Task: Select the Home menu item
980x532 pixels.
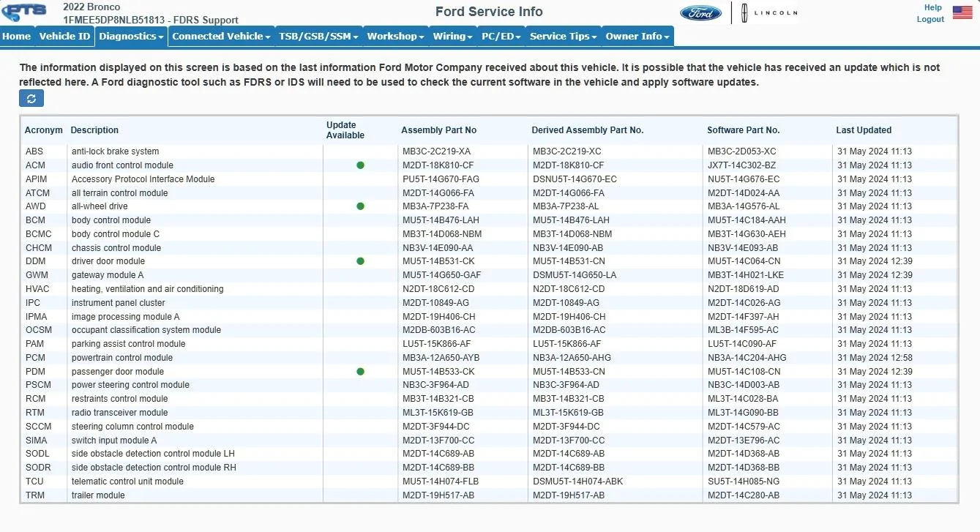Action: 16,36
